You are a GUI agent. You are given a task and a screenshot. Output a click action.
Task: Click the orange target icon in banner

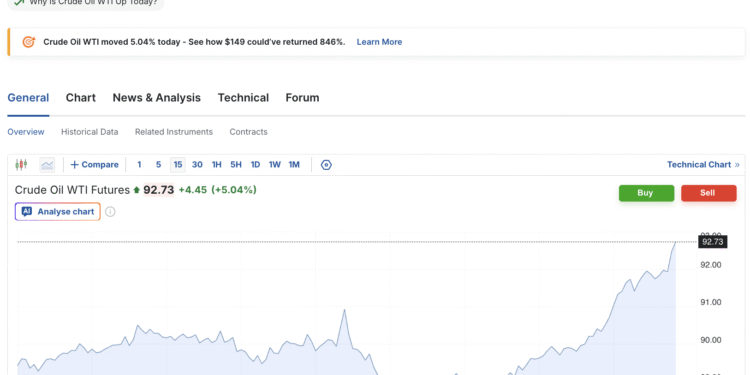coord(29,42)
